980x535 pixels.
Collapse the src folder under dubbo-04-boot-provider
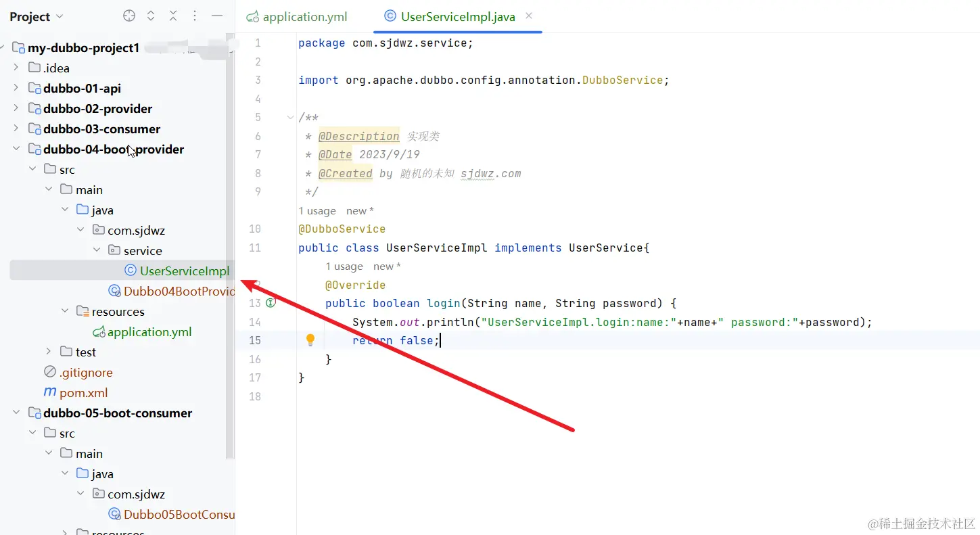(32, 169)
